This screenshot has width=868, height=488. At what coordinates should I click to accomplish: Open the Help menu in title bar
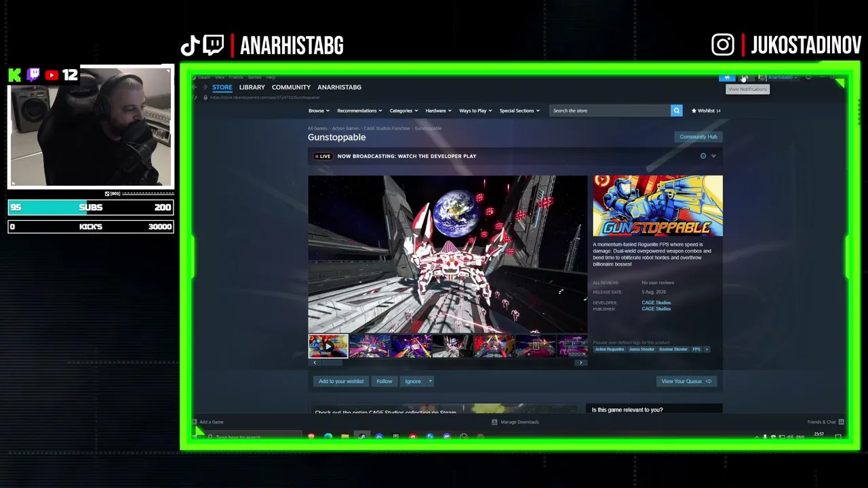(271, 77)
